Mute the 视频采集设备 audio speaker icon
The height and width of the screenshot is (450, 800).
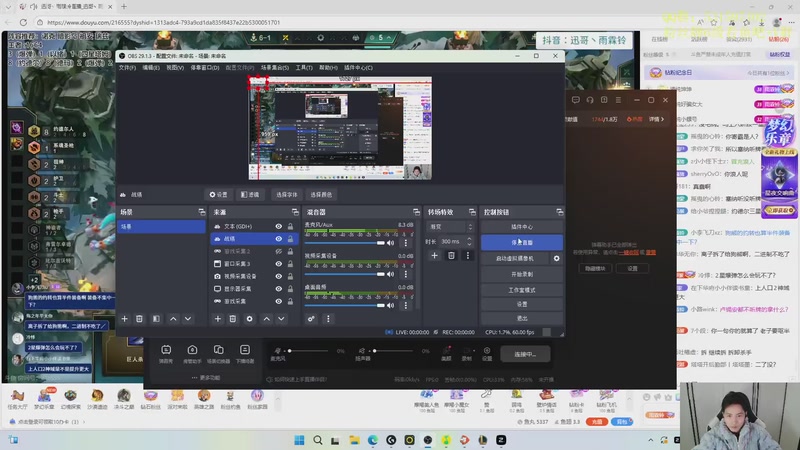pyautogui.click(x=391, y=274)
